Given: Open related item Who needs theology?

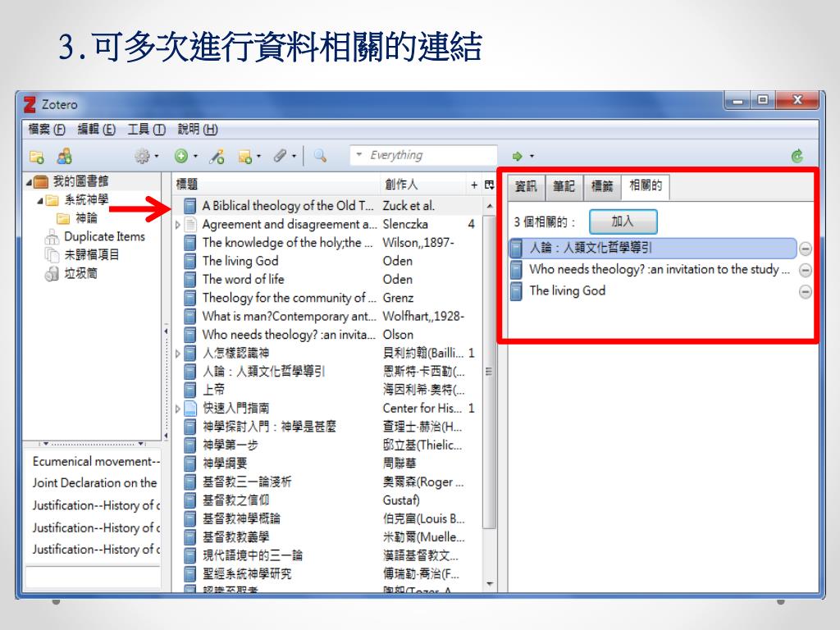Looking at the screenshot, I should tap(652, 269).
